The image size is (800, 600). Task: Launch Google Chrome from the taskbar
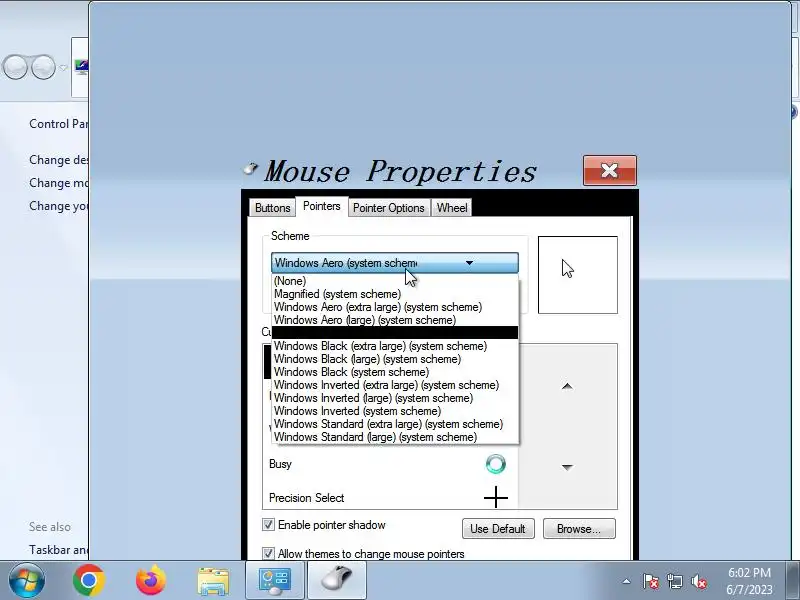[x=89, y=580]
